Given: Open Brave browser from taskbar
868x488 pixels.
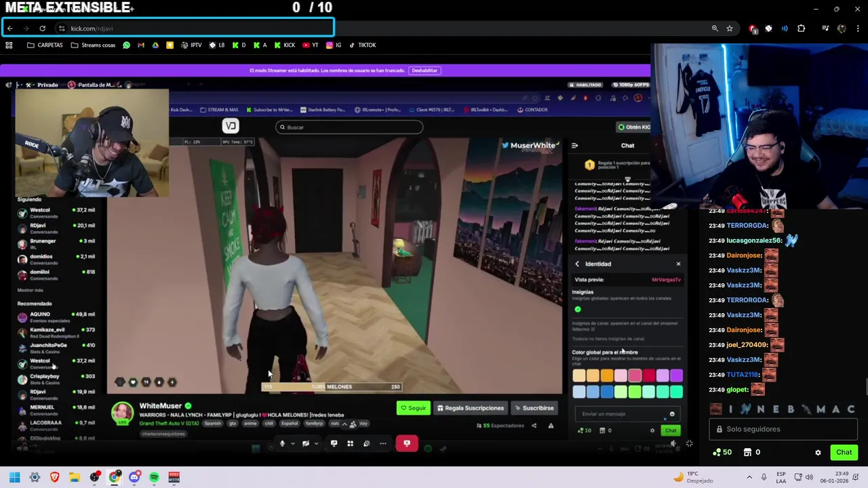Looking at the screenshot, I should pos(54,477).
